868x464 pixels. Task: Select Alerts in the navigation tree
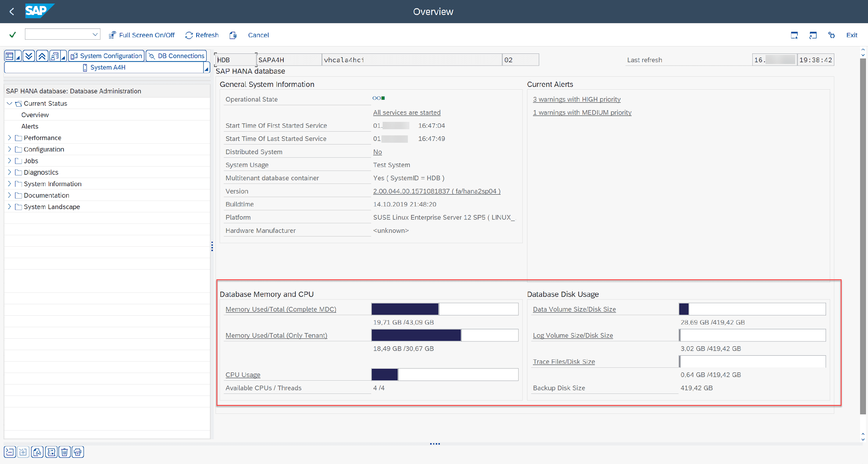[30, 126]
